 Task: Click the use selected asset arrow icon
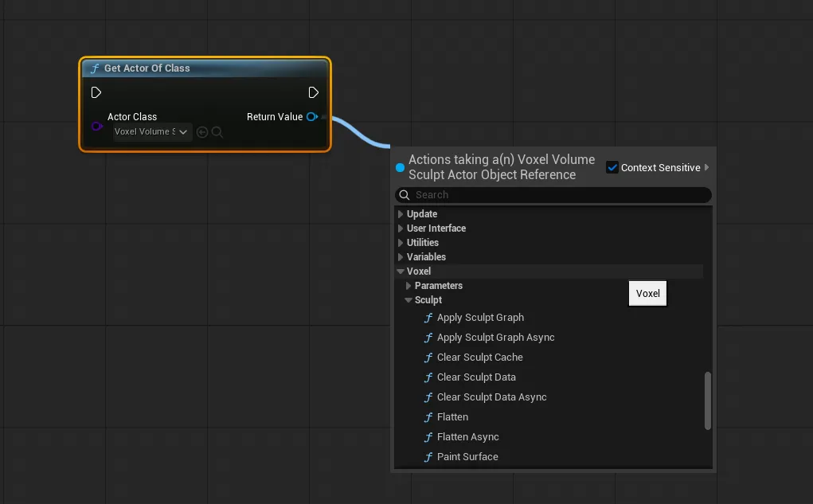point(202,132)
